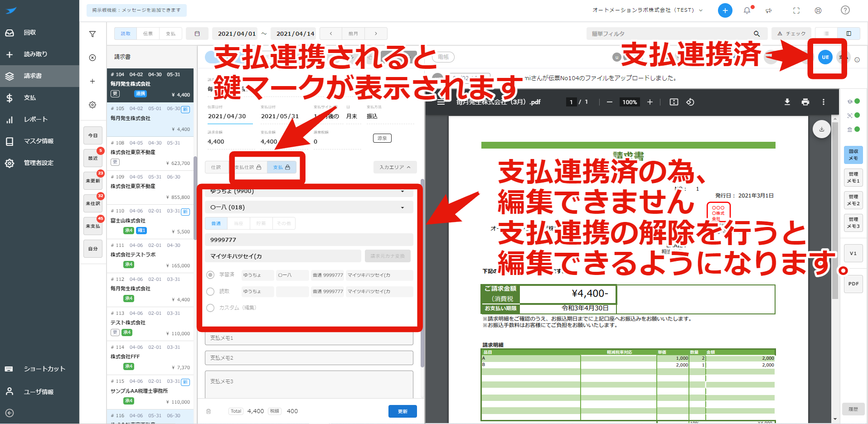Click the 支払メモ1 input field
The image size is (868, 424).
309,338
